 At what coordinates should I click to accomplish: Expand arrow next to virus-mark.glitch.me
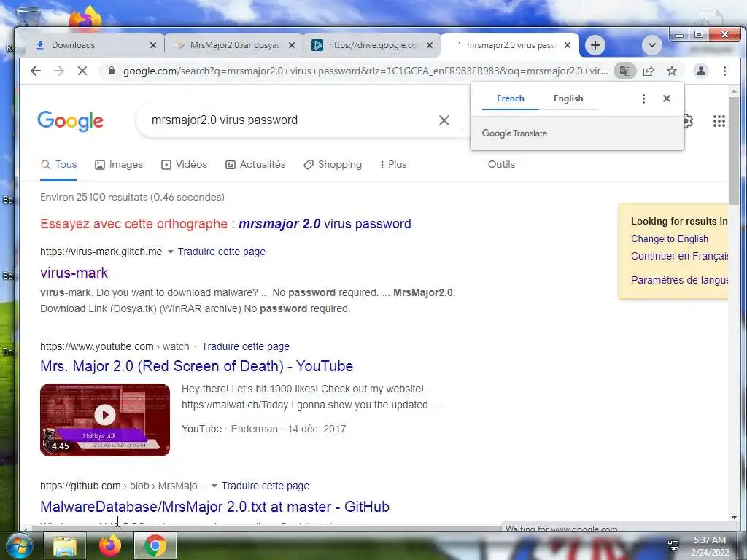coord(170,252)
